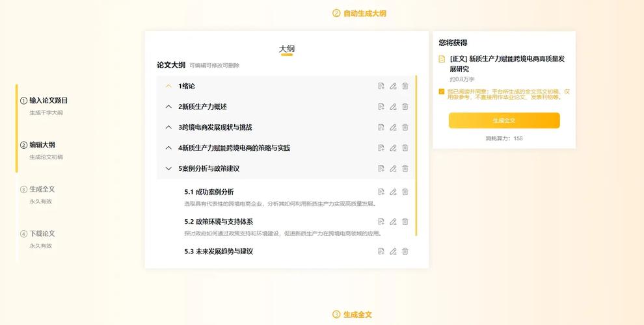Add item after 5.1 成功案例分析
The width and height of the screenshot is (644, 325).
coord(381,192)
